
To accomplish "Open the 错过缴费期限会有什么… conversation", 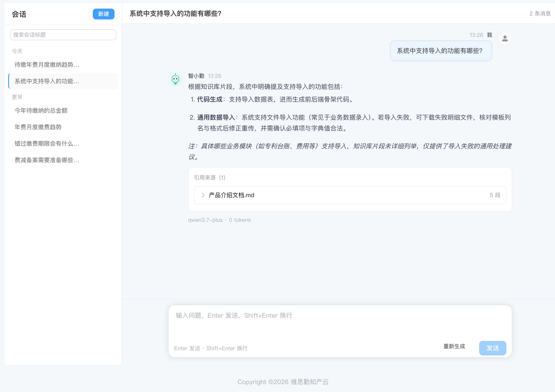I will click(x=63, y=143).
